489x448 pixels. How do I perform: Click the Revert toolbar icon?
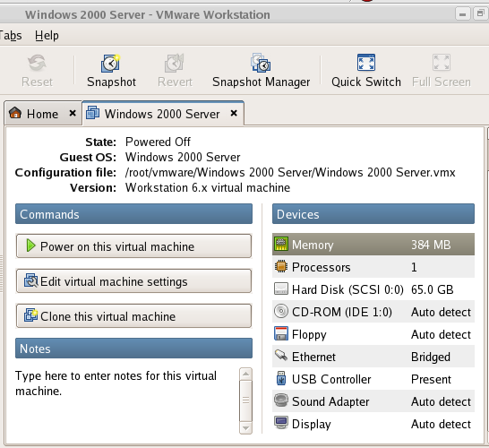[x=174, y=64]
